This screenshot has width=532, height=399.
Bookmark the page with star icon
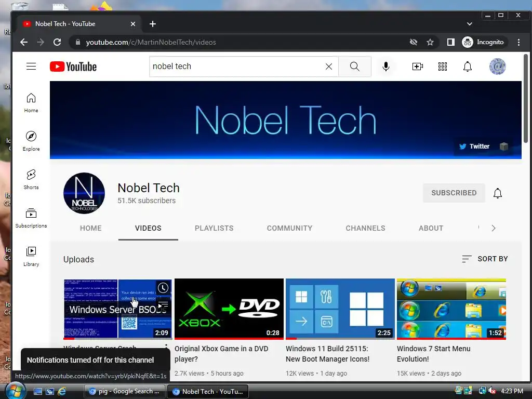[x=430, y=42]
